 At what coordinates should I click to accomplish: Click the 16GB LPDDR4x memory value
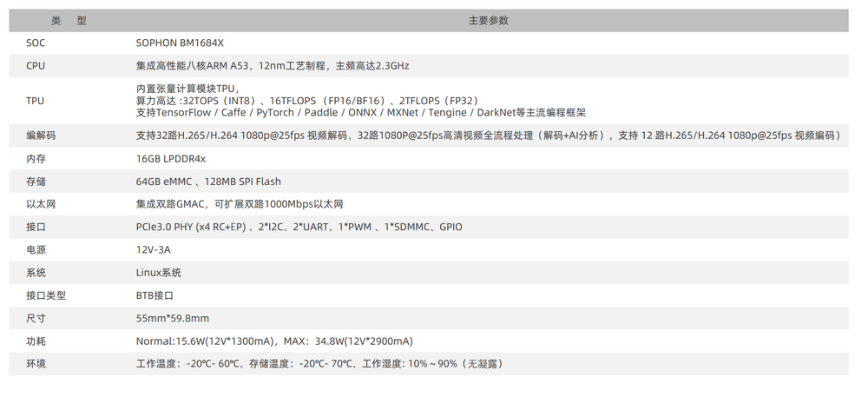coord(170,159)
